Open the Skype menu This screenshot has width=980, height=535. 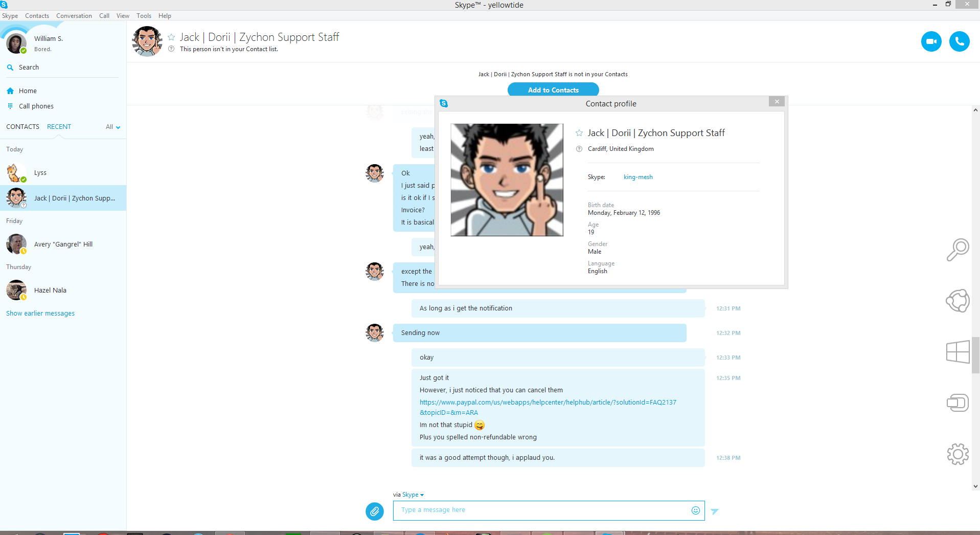pyautogui.click(x=10, y=16)
